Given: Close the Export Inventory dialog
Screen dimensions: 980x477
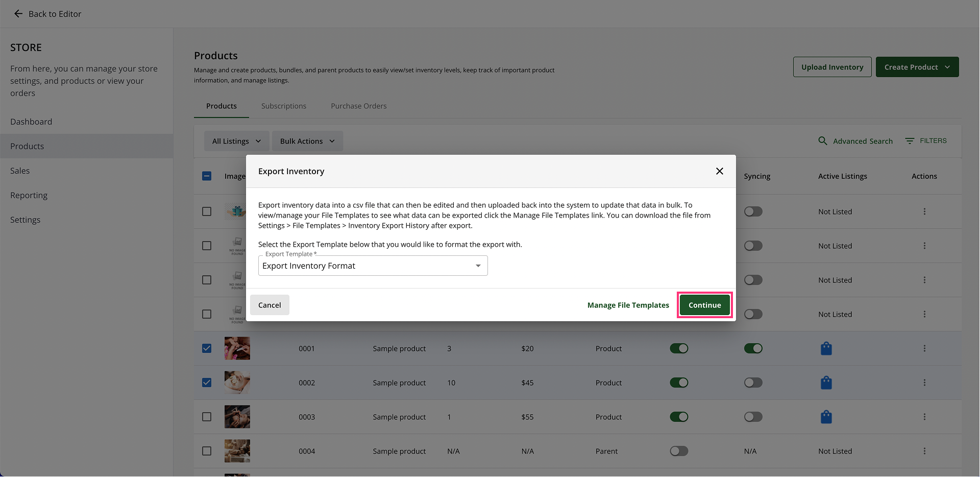Looking at the screenshot, I should coord(720,171).
